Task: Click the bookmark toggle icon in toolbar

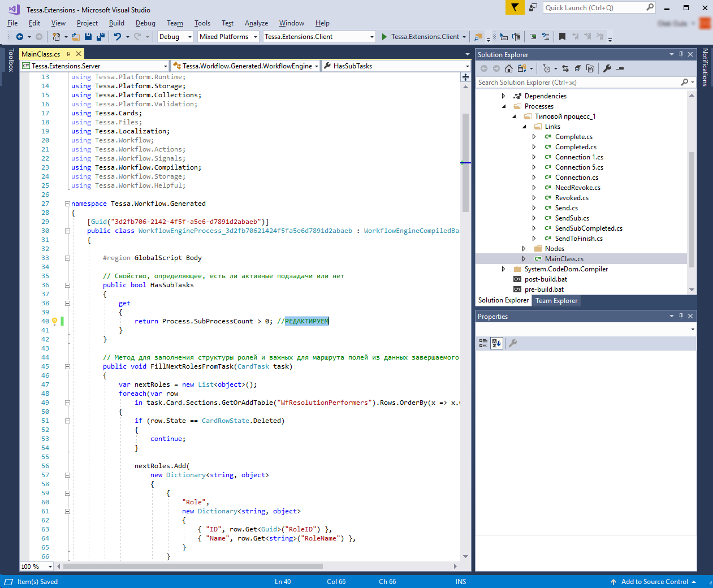Action: [562, 37]
